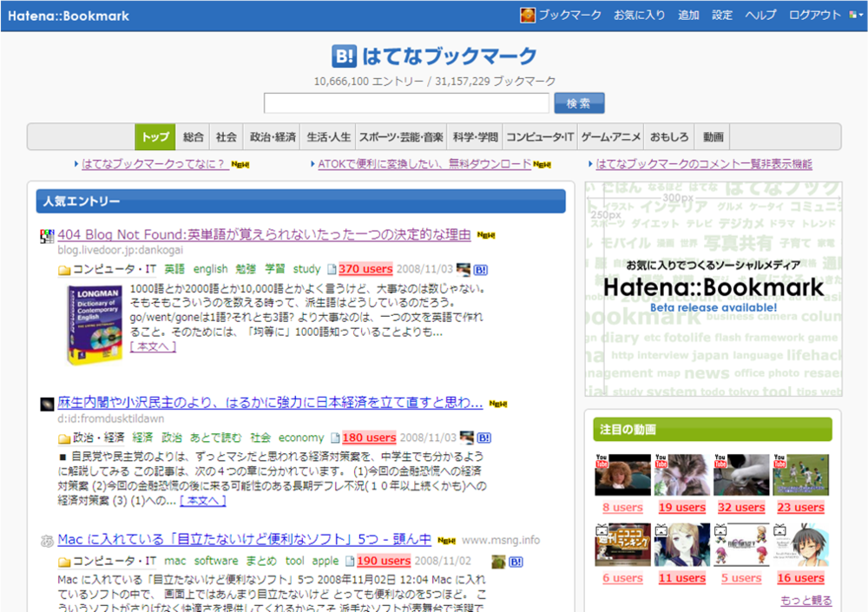Open the ATOKで便利に変換したい link
This screenshot has width=868, height=612.
pyautogui.click(x=424, y=164)
